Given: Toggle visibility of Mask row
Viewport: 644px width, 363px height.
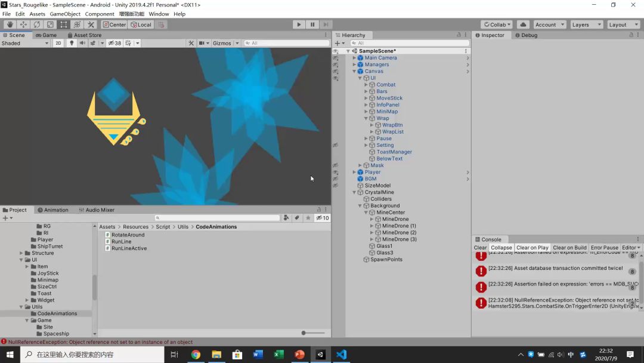Looking at the screenshot, I should pyautogui.click(x=336, y=165).
